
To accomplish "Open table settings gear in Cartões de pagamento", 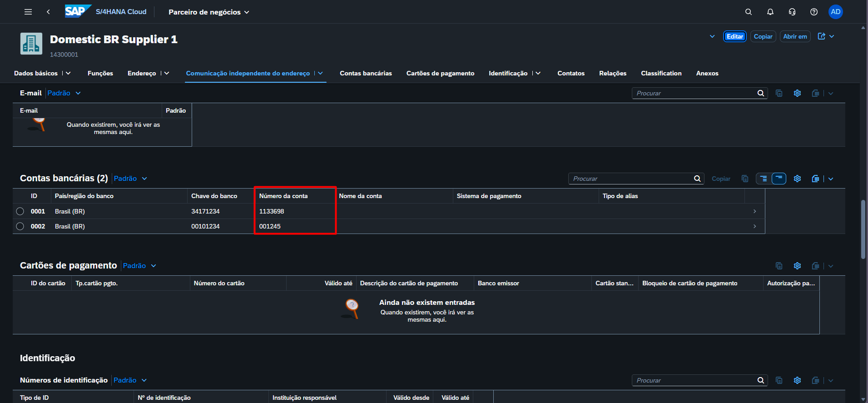I will (x=797, y=266).
